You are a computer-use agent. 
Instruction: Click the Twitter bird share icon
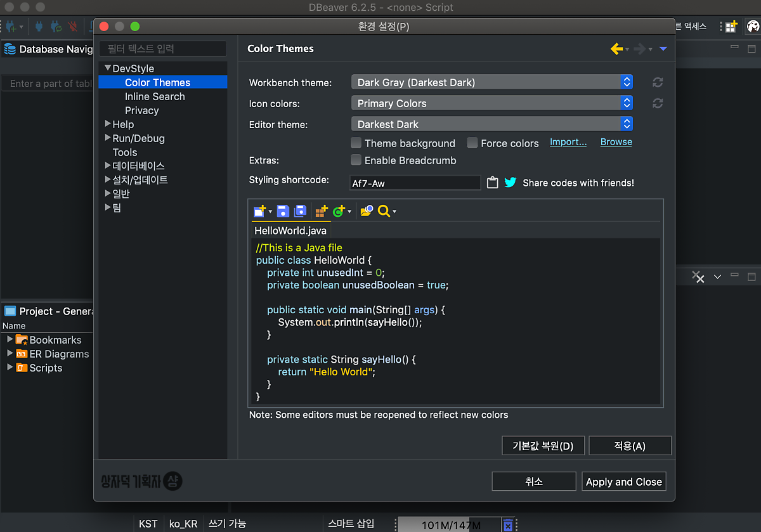click(x=511, y=183)
